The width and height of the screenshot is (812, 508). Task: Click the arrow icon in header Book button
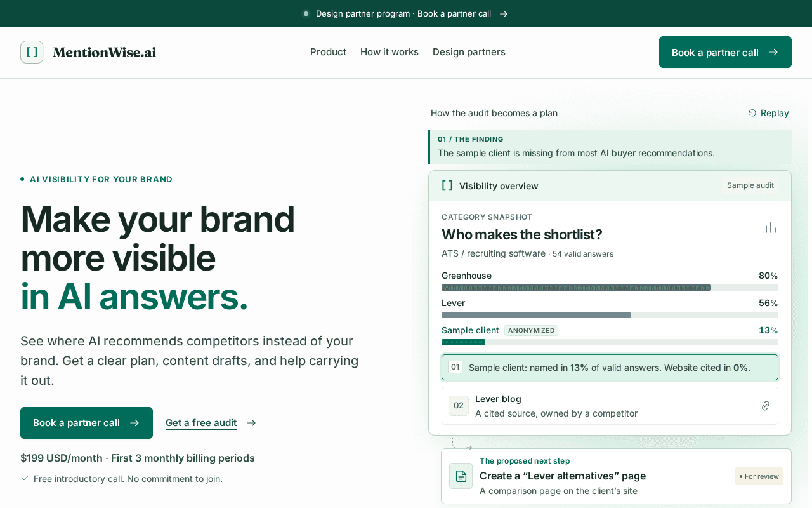coord(773,52)
